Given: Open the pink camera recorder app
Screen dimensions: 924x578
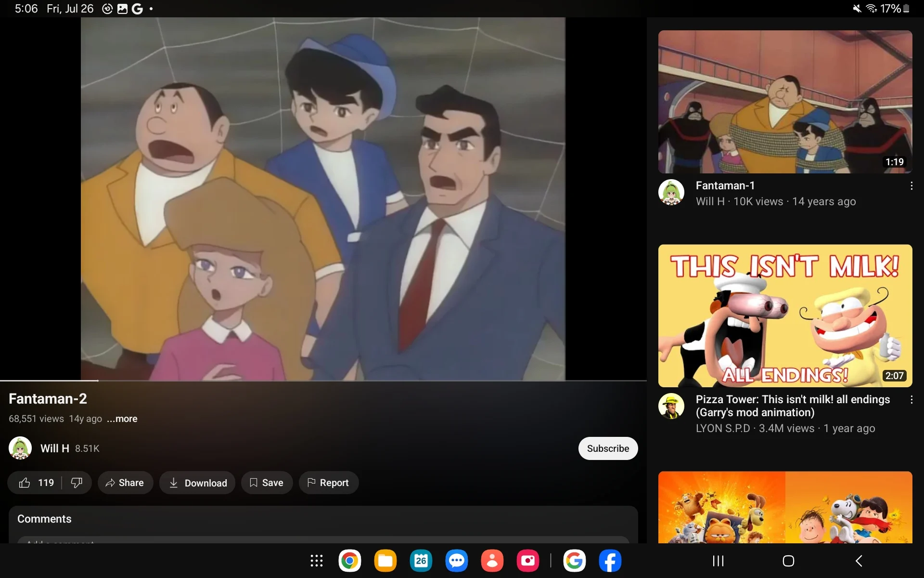Looking at the screenshot, I should pyautogui.click(x=528, y=561).
